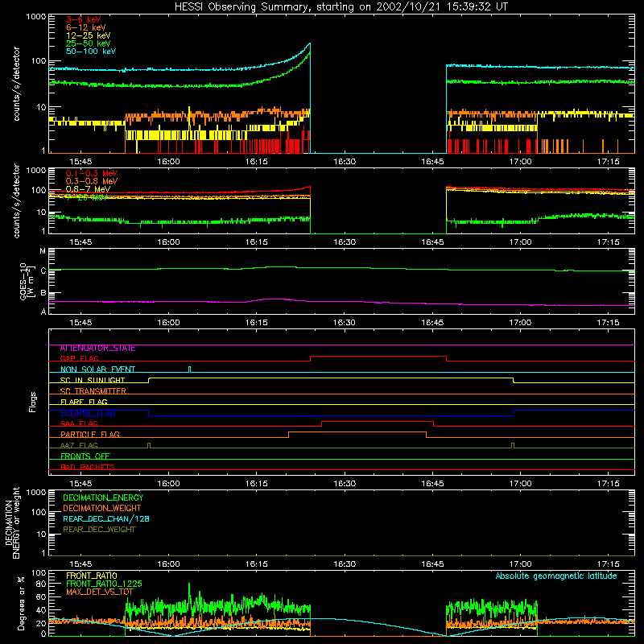Click the Degrees or % axis title
Viewport: 644px width, 644px height.
(21, 603)
